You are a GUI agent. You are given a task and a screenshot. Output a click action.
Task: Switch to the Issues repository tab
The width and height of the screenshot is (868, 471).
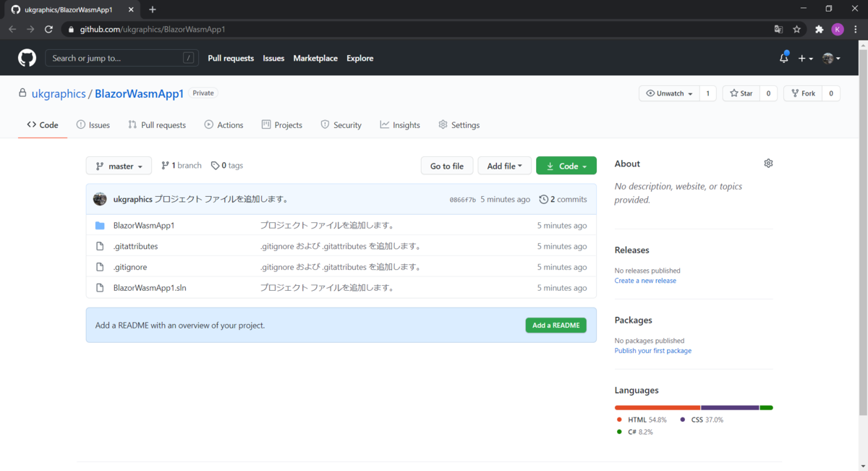click(x=93, y=125)
